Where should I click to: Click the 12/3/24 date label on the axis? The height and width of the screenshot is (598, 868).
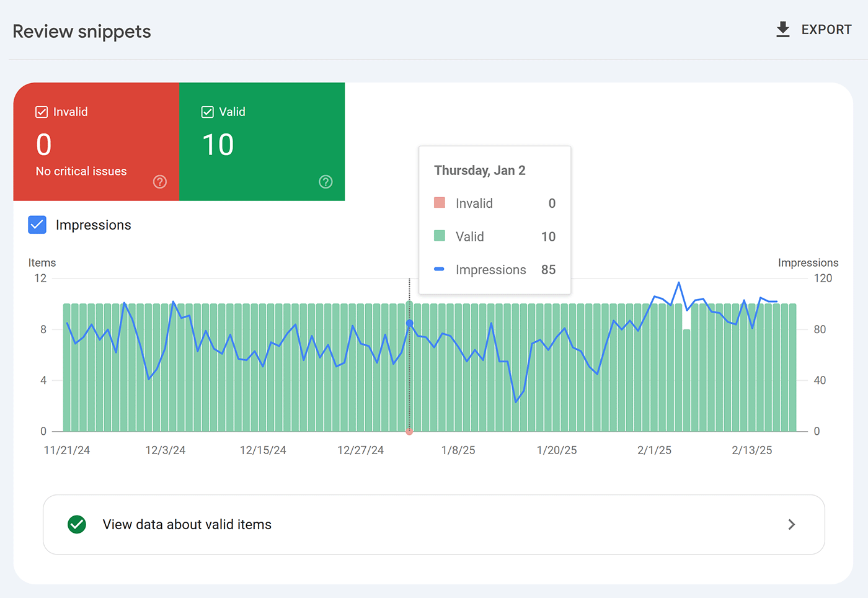[x=165, y=450]
